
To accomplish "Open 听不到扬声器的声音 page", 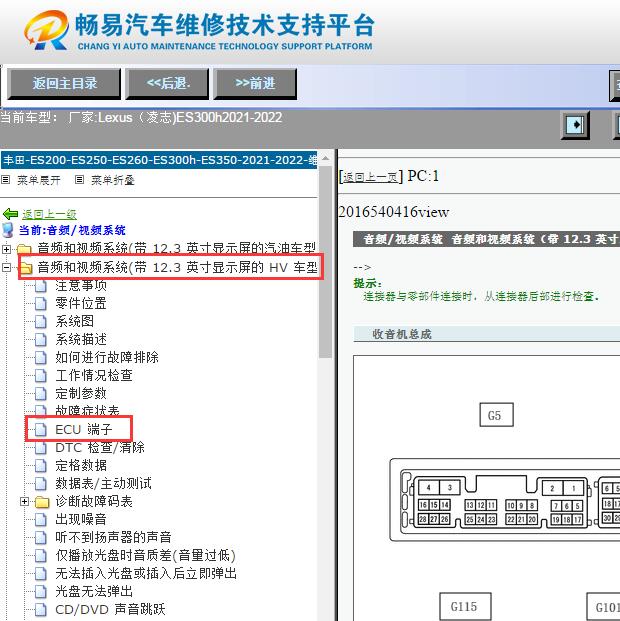I will pos(113,537).
